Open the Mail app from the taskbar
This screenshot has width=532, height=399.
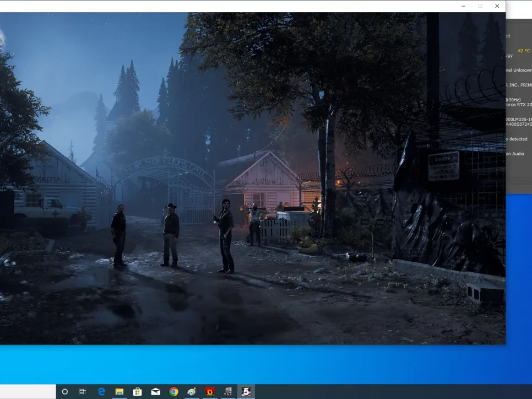click(x=156, y=391)
